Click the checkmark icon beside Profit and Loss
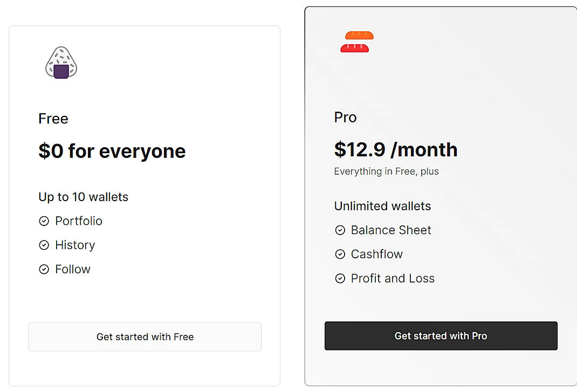This screenshot has width=577, height=392. [340, 278]
